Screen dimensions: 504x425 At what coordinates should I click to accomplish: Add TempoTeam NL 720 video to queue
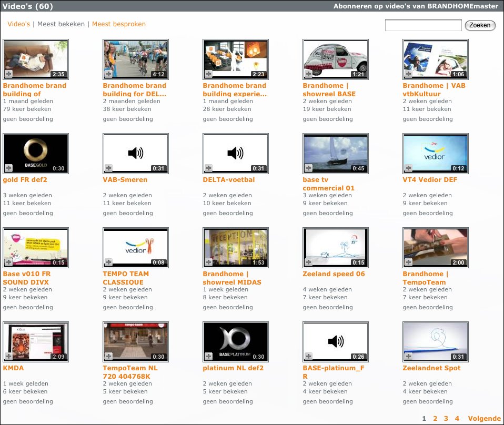109,357
